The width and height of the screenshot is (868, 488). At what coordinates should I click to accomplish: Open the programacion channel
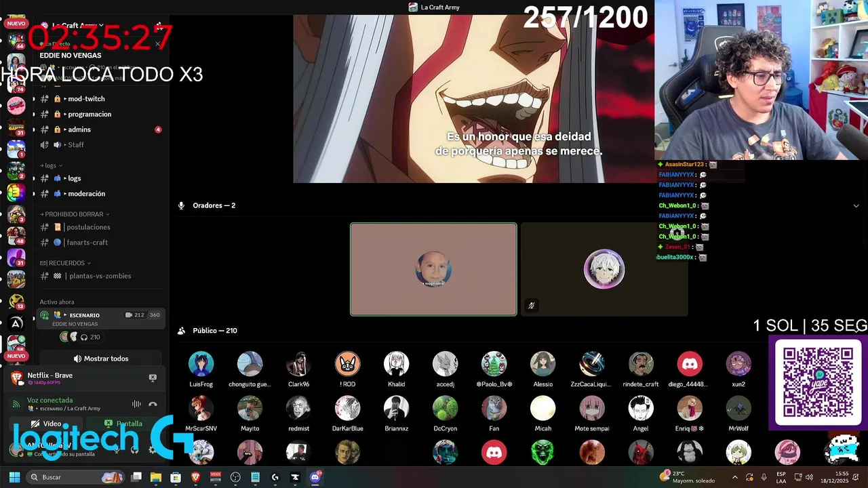(x=100, y=114)
